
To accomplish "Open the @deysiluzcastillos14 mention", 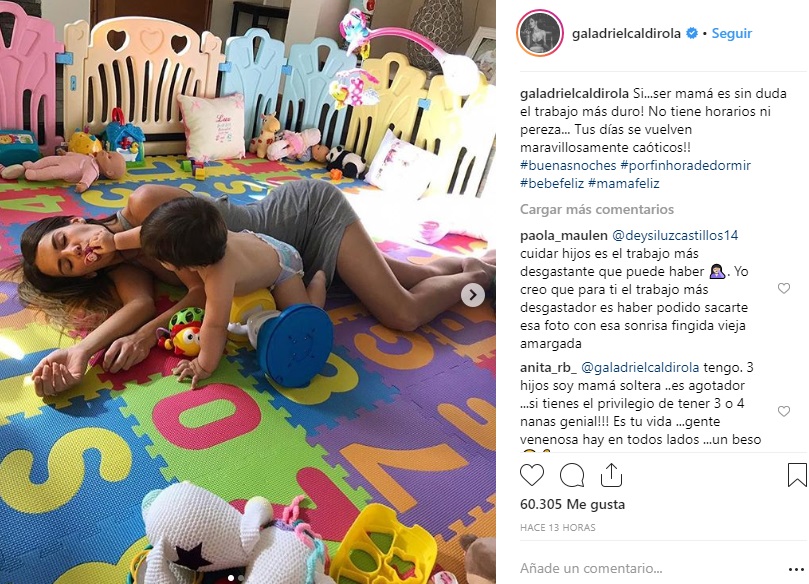I will click(x=675, y=235).
